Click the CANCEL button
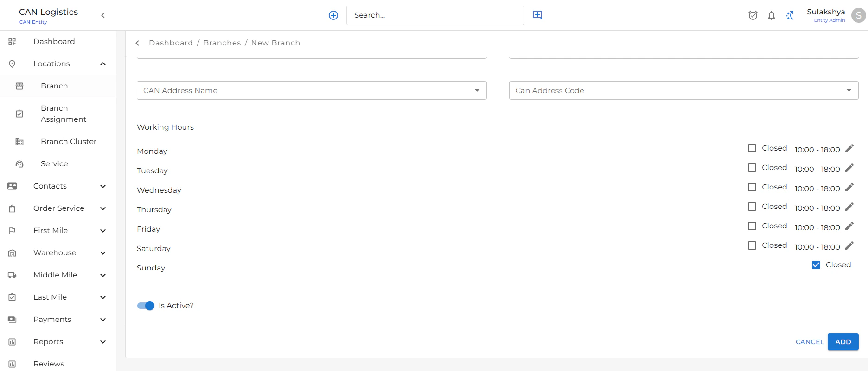Image resolution: width=868 pixels, height=371 pixels. click(810, 342)
